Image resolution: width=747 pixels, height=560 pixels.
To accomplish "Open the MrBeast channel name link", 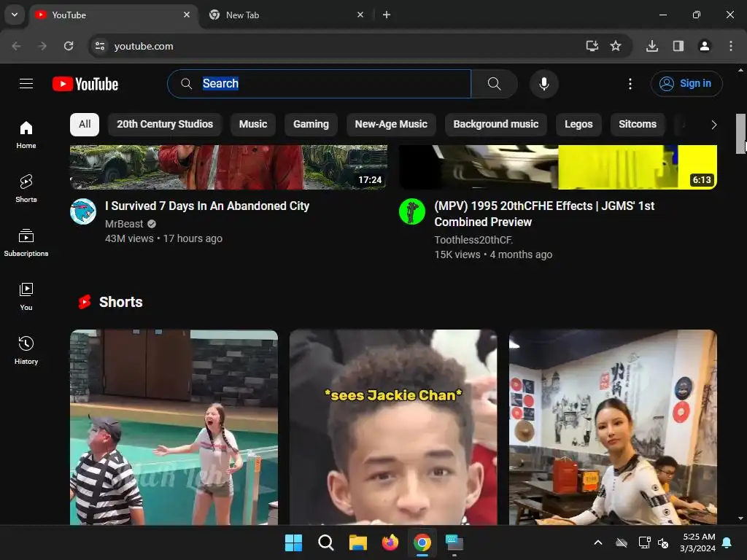I will point(124,224).
